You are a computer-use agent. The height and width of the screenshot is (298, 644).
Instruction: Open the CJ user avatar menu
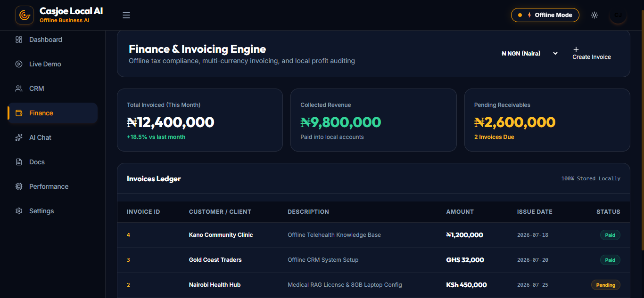pos(618,15)
